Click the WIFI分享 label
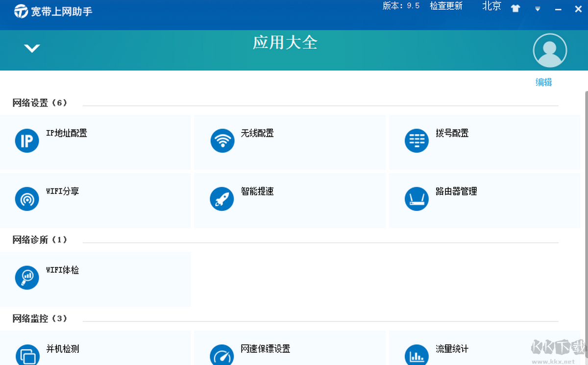This screenshot has height=365, width=588. 62,191
